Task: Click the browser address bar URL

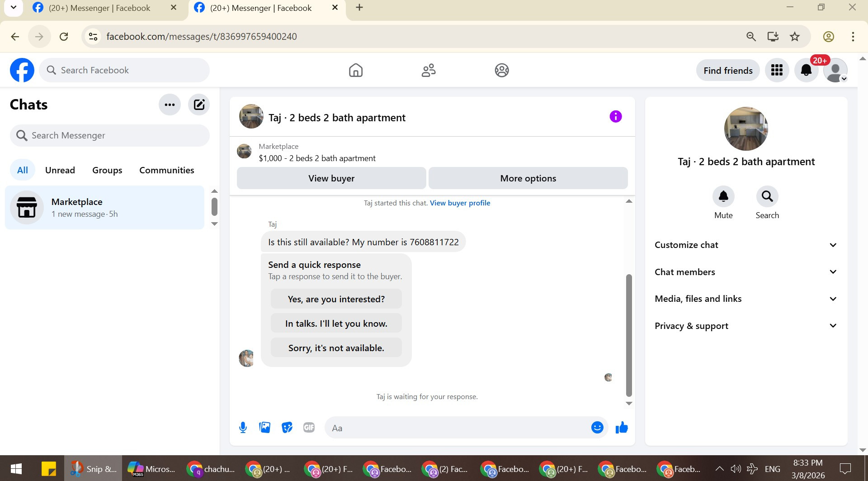Action: pyautogui.click(x=202, y=36)
